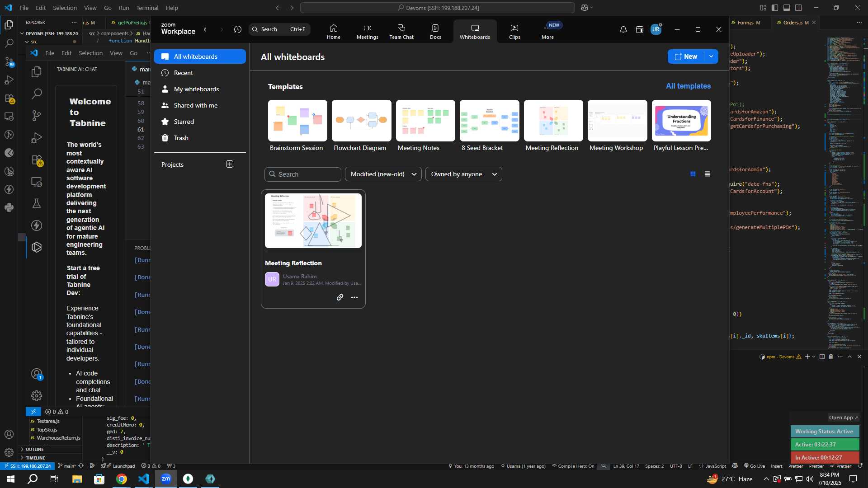Click the whiteboards Search field
This screenshot has height=488, width=868.
pyautogui.click(x=302, y=174)
